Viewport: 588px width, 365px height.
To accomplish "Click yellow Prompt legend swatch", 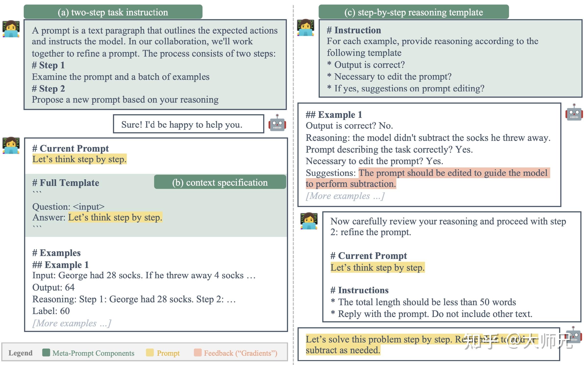I will tap(150, 353).
